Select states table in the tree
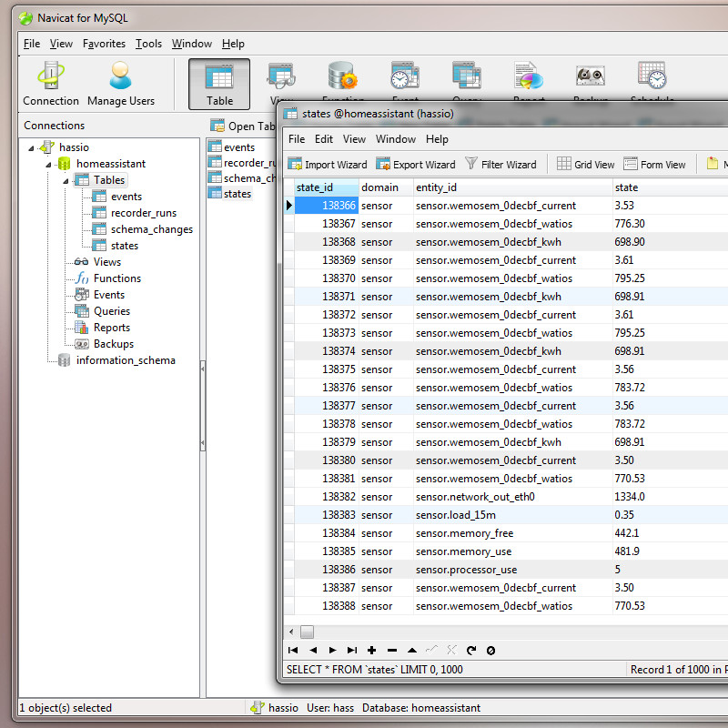Image resolution: width=728 pixels, height=728 pixels. pyautogui.click(x=125, y=246)
